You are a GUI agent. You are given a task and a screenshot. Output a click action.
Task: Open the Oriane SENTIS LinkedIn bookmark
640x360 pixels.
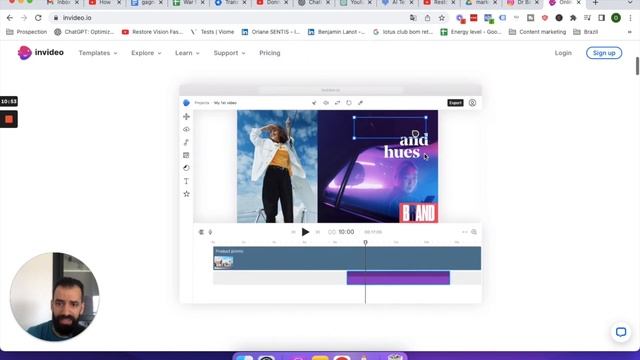click(271, 32)
